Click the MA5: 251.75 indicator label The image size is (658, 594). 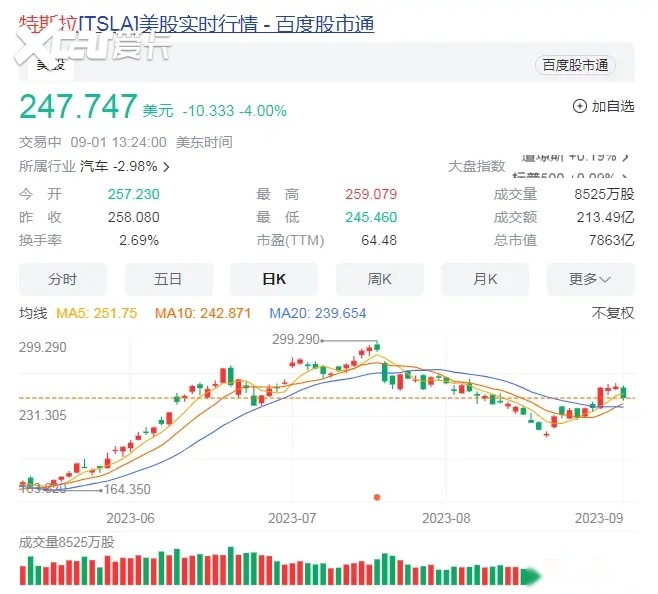pos(97,313)
